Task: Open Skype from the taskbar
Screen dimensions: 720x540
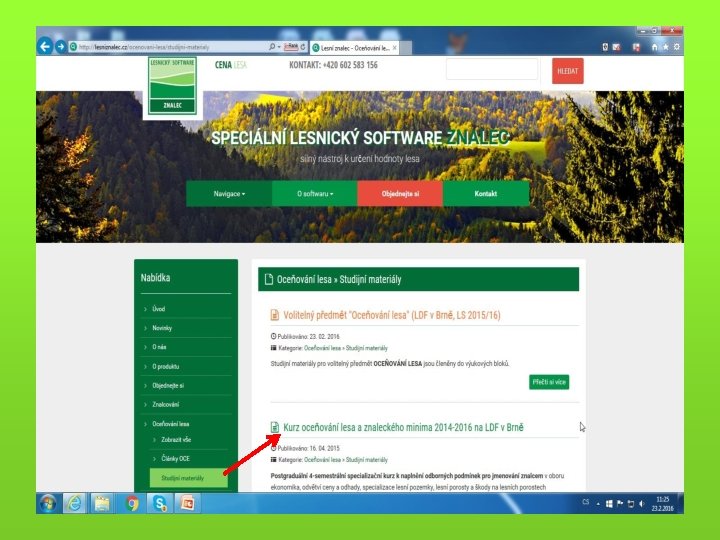Action: point(160,503)
